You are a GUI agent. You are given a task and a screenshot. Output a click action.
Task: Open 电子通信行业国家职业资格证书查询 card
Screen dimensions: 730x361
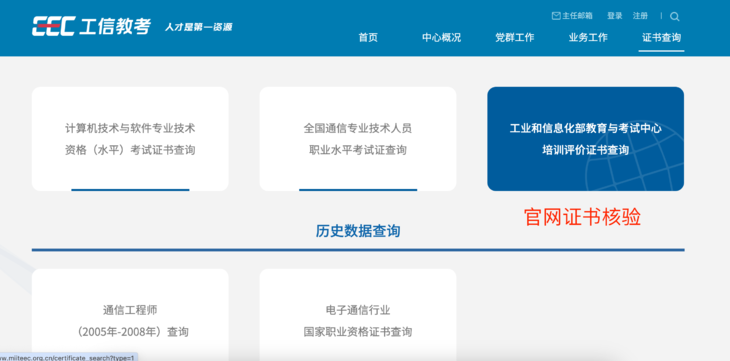pos(358,315)
